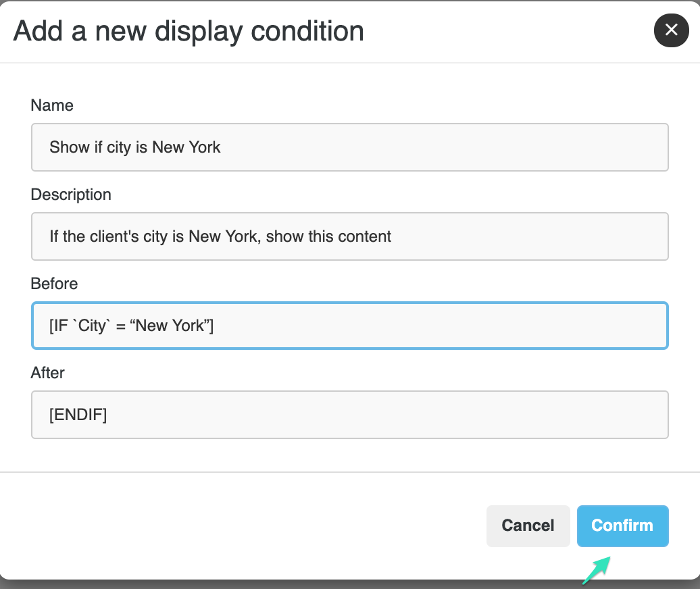Viewport: 700px width, 589px height.
Task: Click the green arrow pointing at Confirm
Action: (597, 569)
